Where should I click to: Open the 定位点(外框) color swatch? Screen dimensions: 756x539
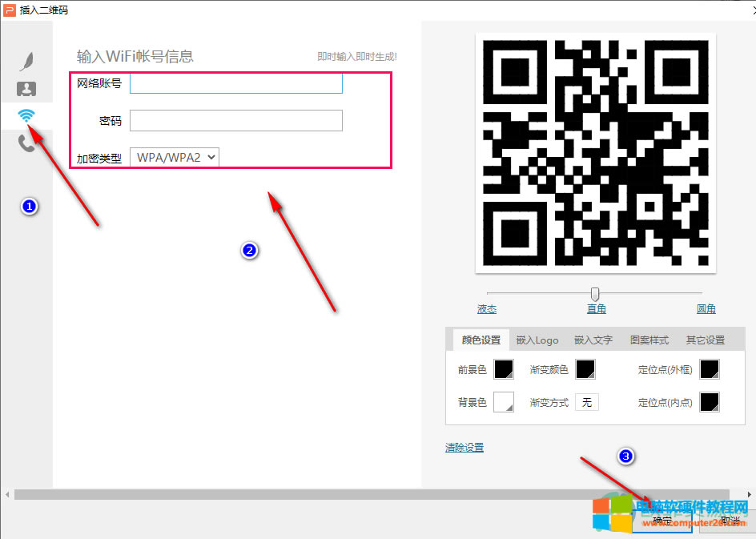(708, 369)
